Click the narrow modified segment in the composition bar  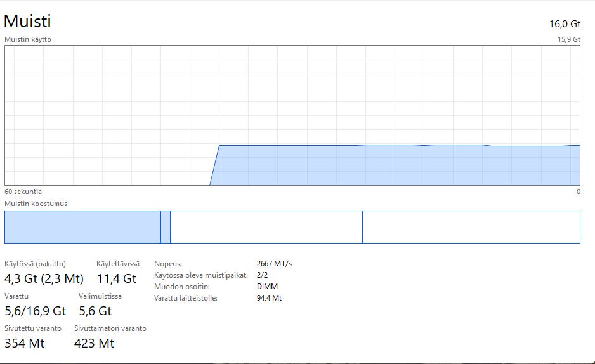coord(166,227)
